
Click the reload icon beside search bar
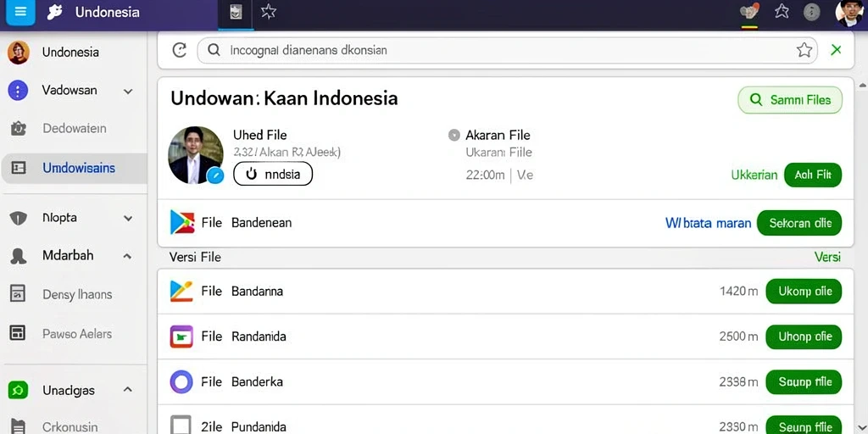(x=180, y=50)
